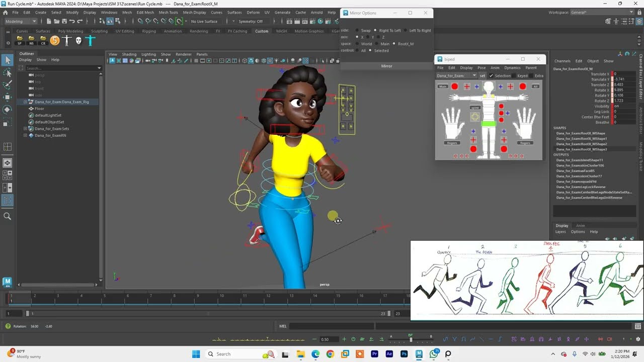Enable the Keyed checkbox in biped window

click(x=514, y=75)
